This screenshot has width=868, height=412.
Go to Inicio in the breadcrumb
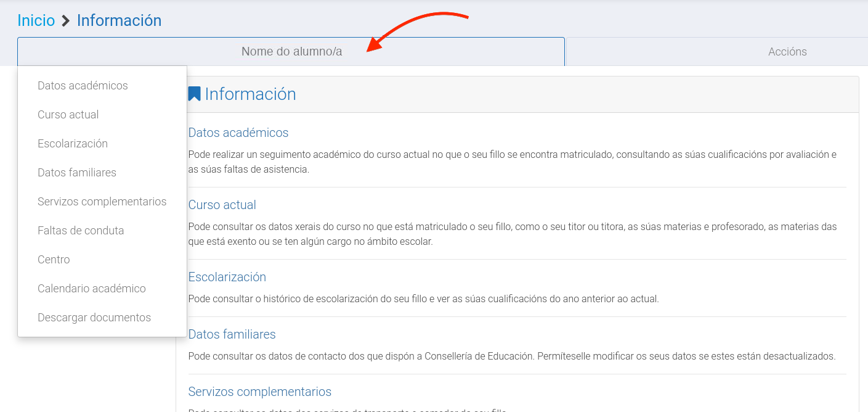[x=36, y=20]
